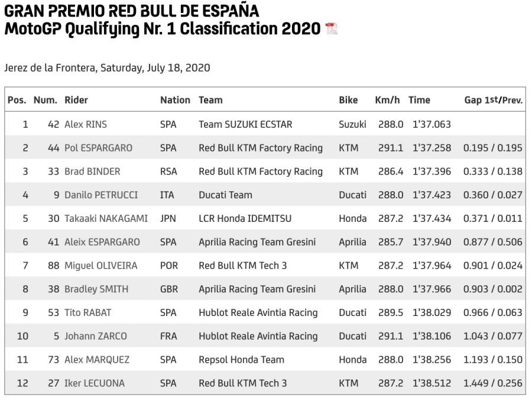Select rider Pol ESPARGARO
Image resolution: width=532 pixels, height=400 pixels.
tap(98, 148)
